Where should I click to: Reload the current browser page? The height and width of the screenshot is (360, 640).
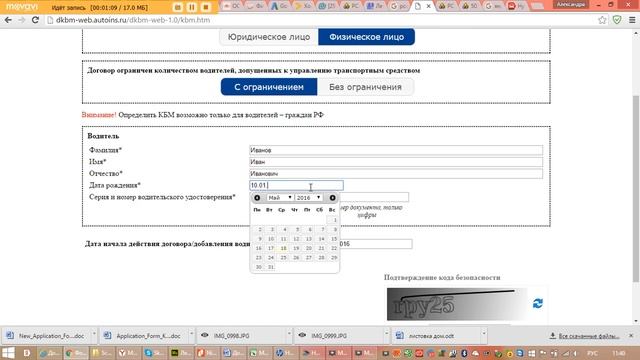pos(35,20)
